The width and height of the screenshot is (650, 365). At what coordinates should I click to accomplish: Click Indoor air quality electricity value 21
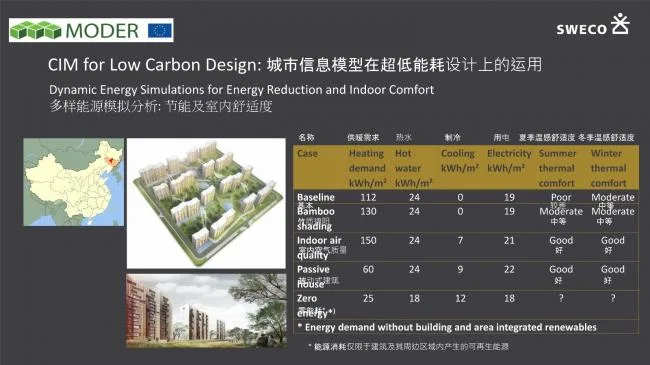click(509, 241)
